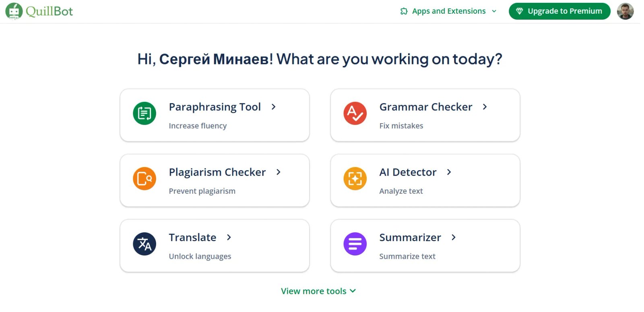The width and height of the screenshot is (644, 312).
Task: Click the arrow beside Grammar Checker
Action: (x=485, y=107)
